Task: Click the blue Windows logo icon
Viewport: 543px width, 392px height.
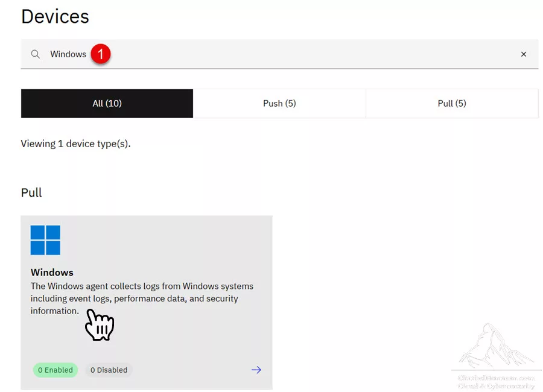Action: 45,240
